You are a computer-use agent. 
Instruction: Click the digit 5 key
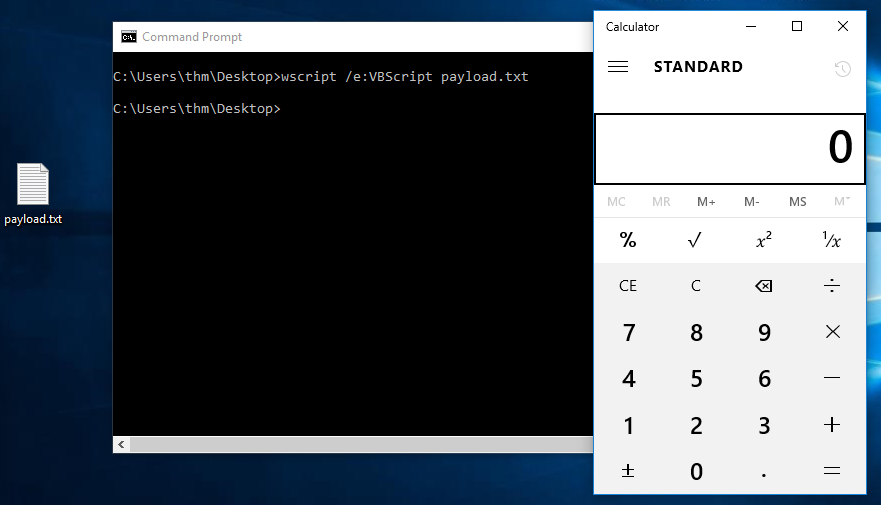pos(696,378)
